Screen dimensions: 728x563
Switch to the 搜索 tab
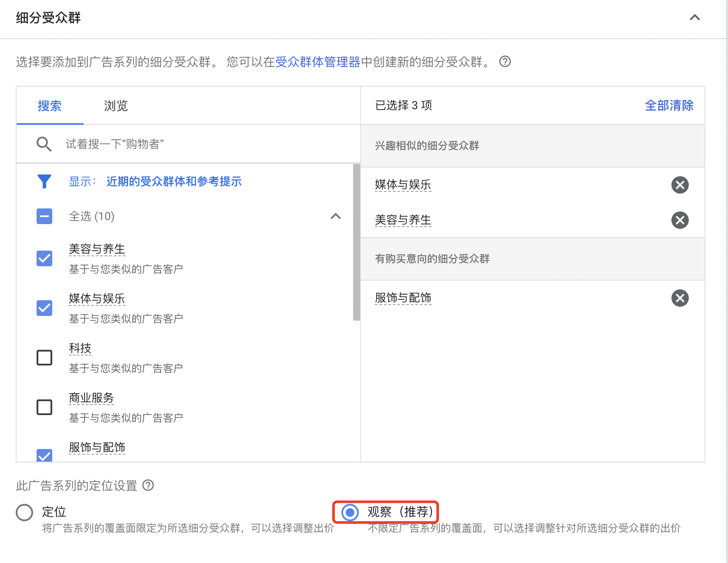point(50,106)
